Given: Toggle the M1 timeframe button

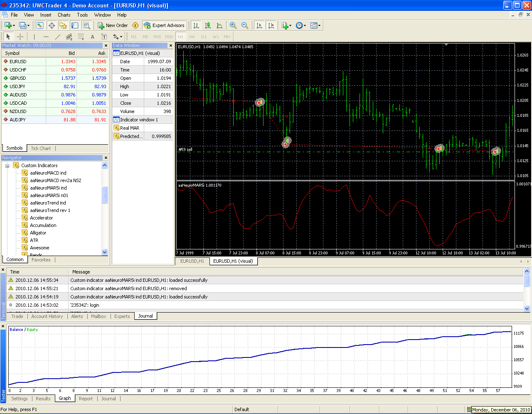Looking at the screenshot, I should (134, 37).
